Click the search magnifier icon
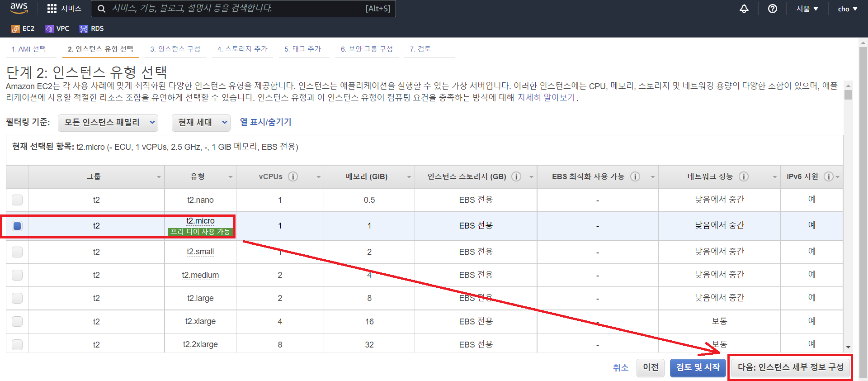 [102, 9]
